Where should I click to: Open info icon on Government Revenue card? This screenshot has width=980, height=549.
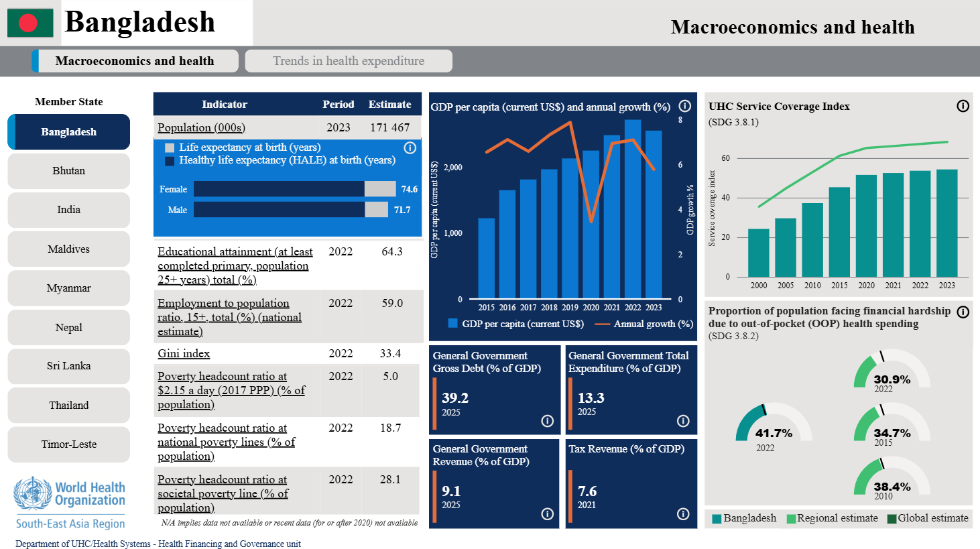tap(547, 514)
